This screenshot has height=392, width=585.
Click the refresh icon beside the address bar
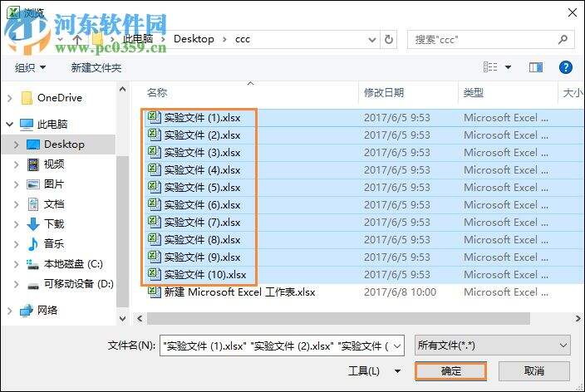[389, 39]
